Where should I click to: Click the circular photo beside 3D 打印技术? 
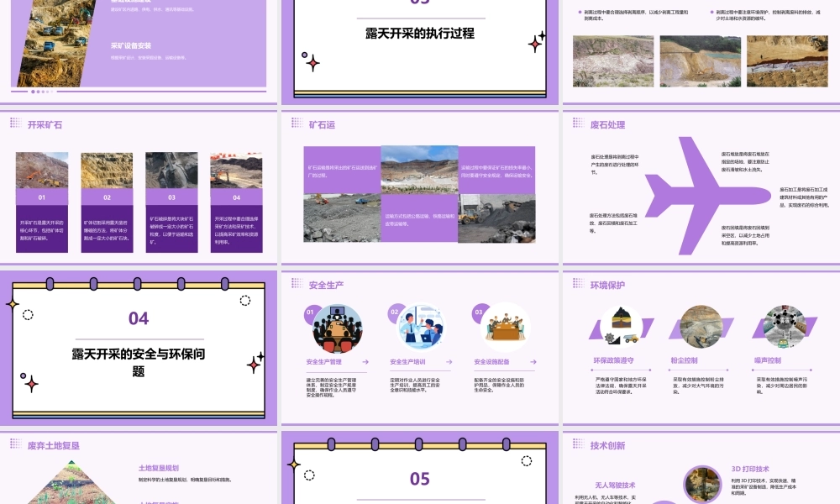pyautogui.click(x=702, y=484)
